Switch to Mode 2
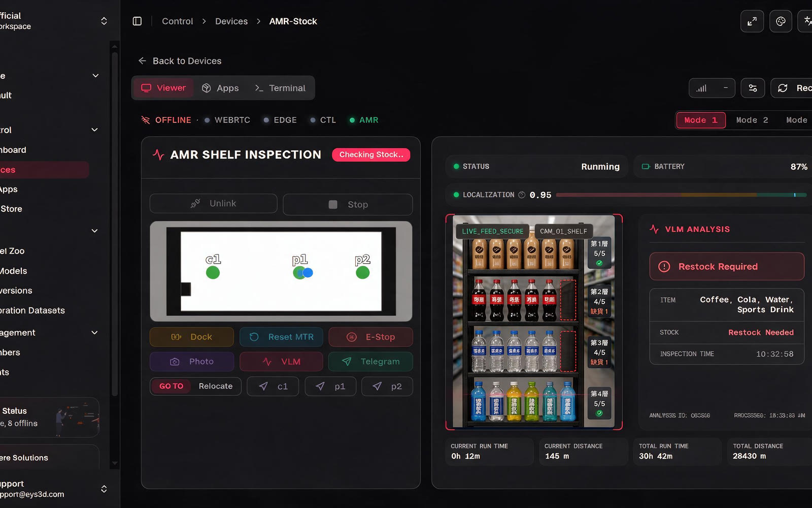The width and height of the screenshot is (812, 508). 752,120
